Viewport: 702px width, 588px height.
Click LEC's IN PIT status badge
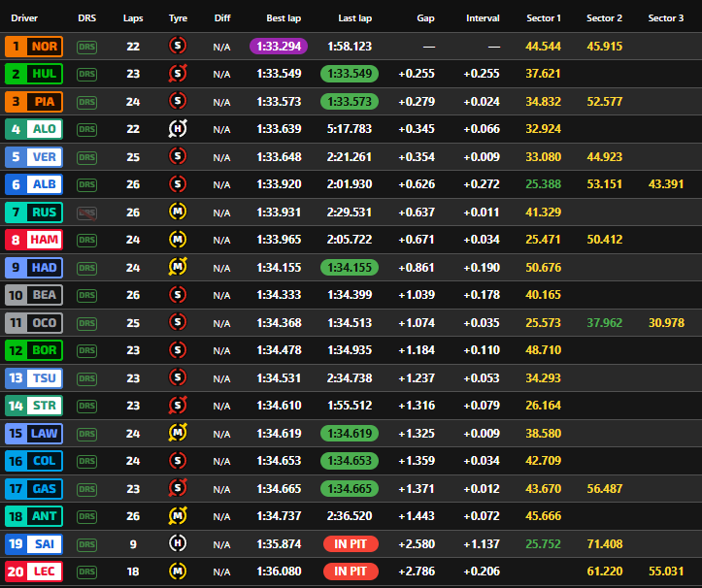pos(351,572)
